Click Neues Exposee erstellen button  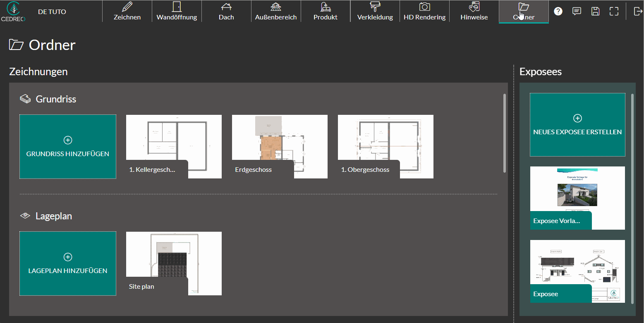(x=577, y=125)
